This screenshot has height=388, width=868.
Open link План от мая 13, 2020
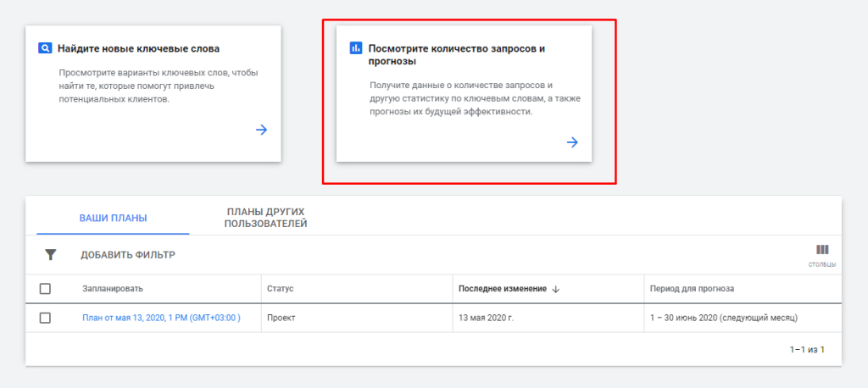tap(161, 318)
